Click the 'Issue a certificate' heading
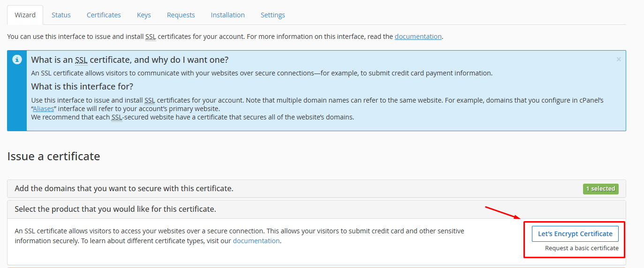This screenshot has height=268, width=644. pyautogui.click(x=54, y=156)
